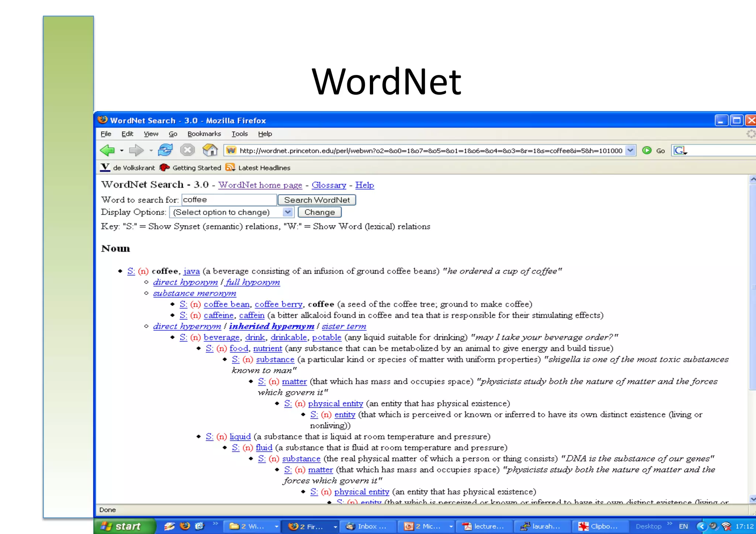Open the Go menu
The height and width of the screenshot is (534, 756).
point(173,134)
